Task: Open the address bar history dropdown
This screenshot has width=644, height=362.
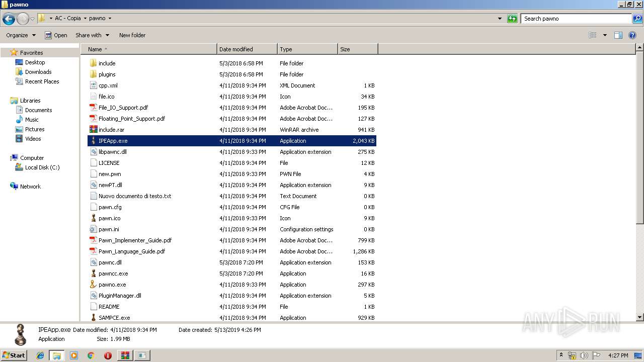Action: (500, 19)
